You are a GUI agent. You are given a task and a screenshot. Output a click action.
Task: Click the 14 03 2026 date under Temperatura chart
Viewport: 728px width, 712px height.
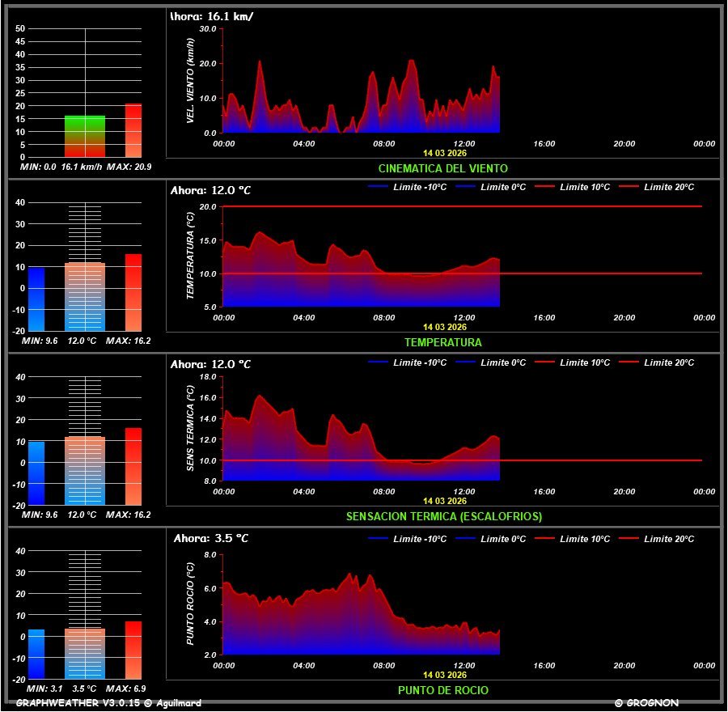[444, 327]
